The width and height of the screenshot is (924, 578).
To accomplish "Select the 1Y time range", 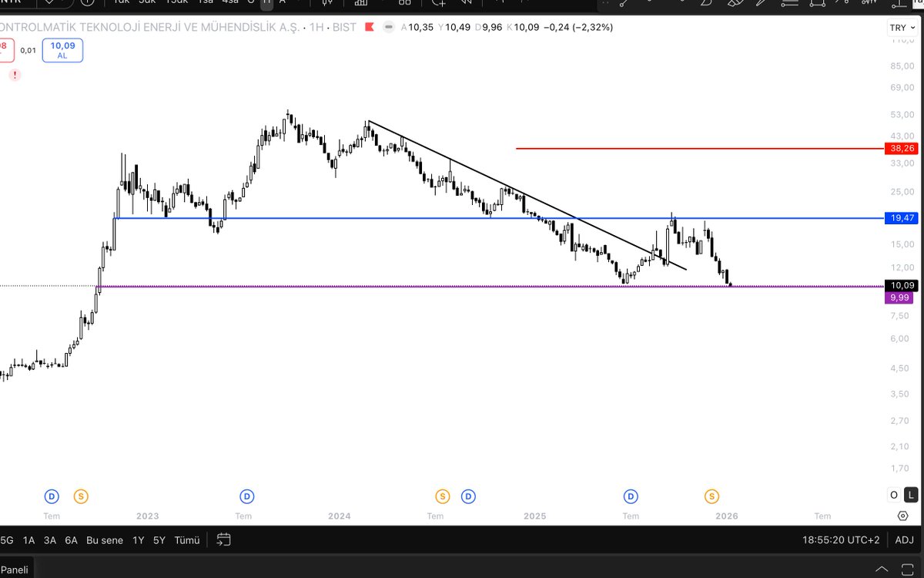I will 139,540.
